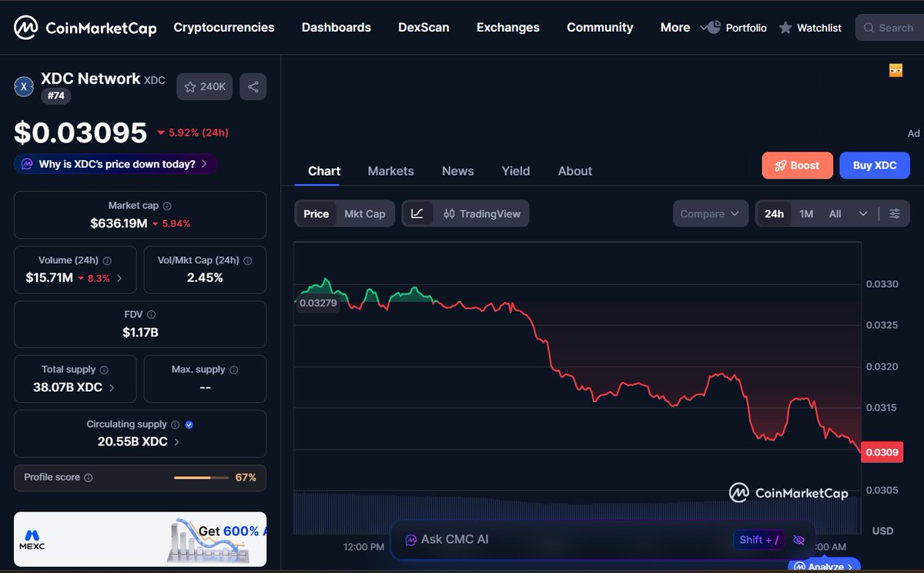Click the small ad icon top right
This screenshot has height=573, width=924.
[x=896, y=70]
